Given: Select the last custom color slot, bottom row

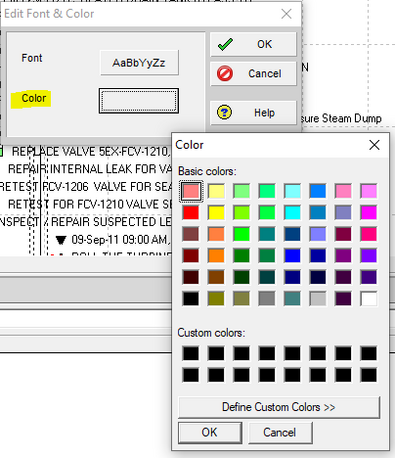Looking at the screenshot, I should click(x=369, y=375).
